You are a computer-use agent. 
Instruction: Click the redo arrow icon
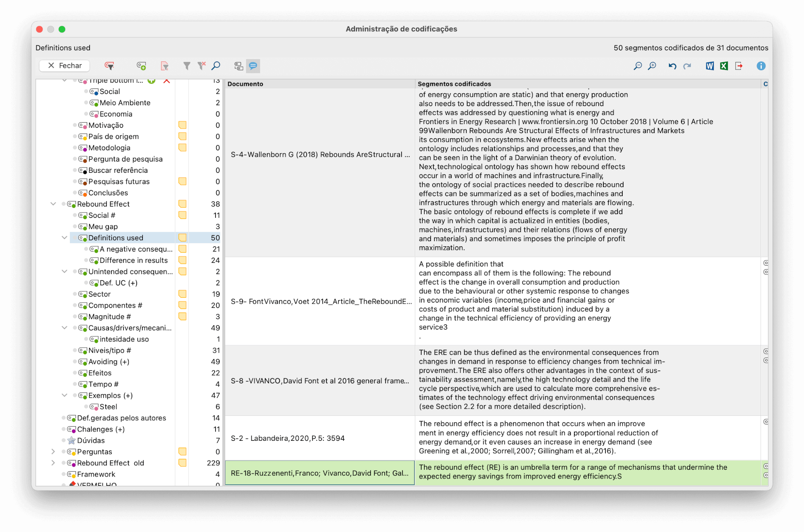[x=687, y=66]
